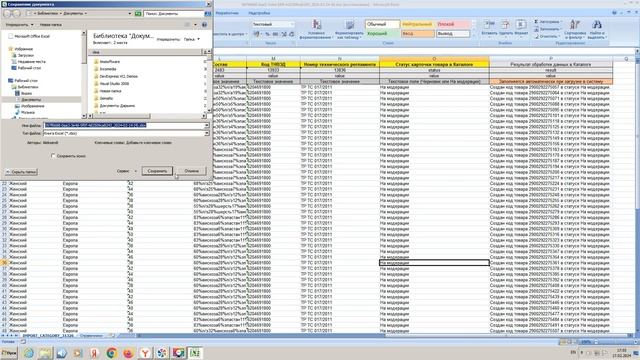Open the Сервис dropdown in save dialog
Screen dimensions: 640x360
point(127,171)
